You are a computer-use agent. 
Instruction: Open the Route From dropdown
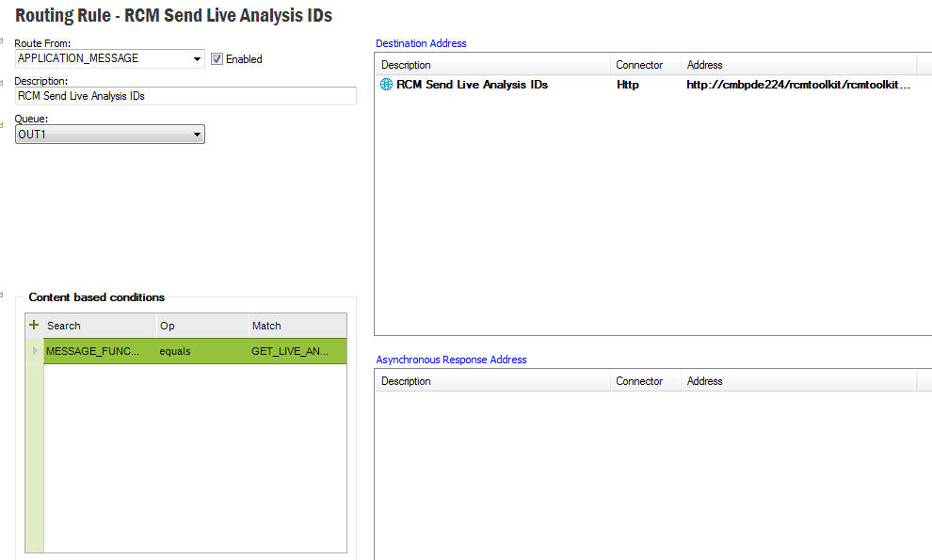197,58
